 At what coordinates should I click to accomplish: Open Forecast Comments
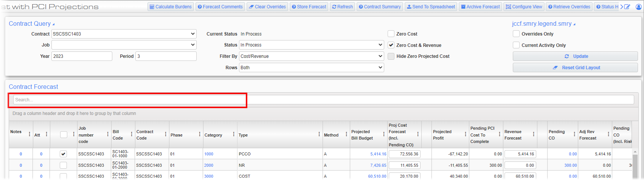(220, 7)
